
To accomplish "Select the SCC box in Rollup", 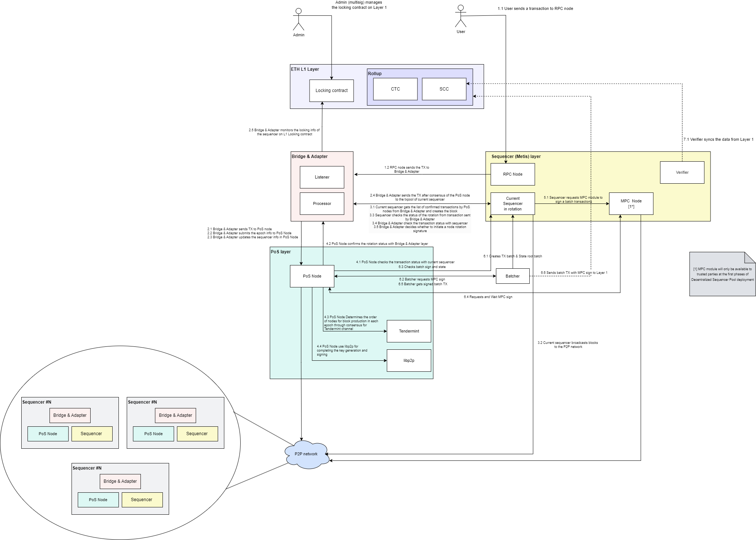I will point(444,89).
